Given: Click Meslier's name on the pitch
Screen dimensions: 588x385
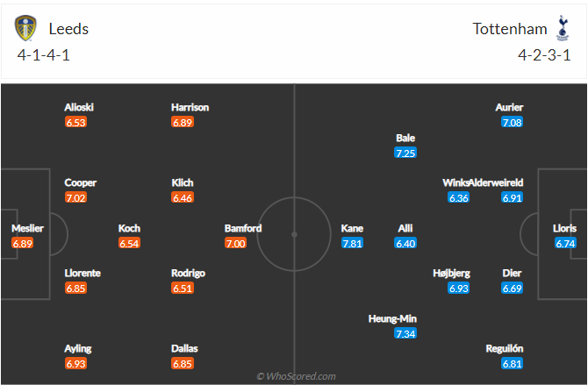Looking at the screenshot, I should 27,228.
